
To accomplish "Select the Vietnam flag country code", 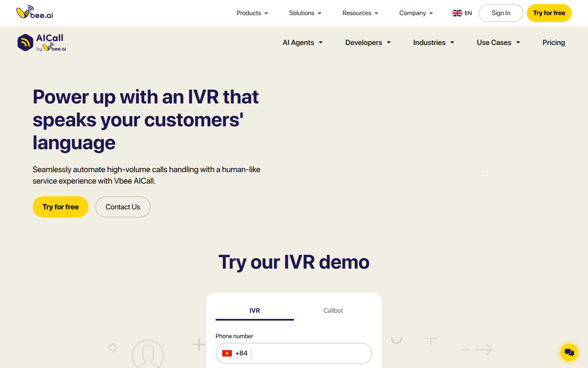I will coord(227,353).
